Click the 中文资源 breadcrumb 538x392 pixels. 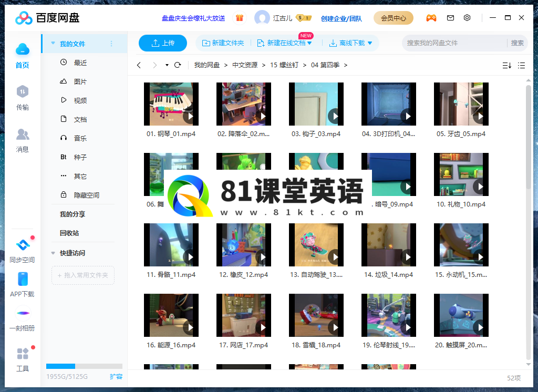click(x=245, y=65)
